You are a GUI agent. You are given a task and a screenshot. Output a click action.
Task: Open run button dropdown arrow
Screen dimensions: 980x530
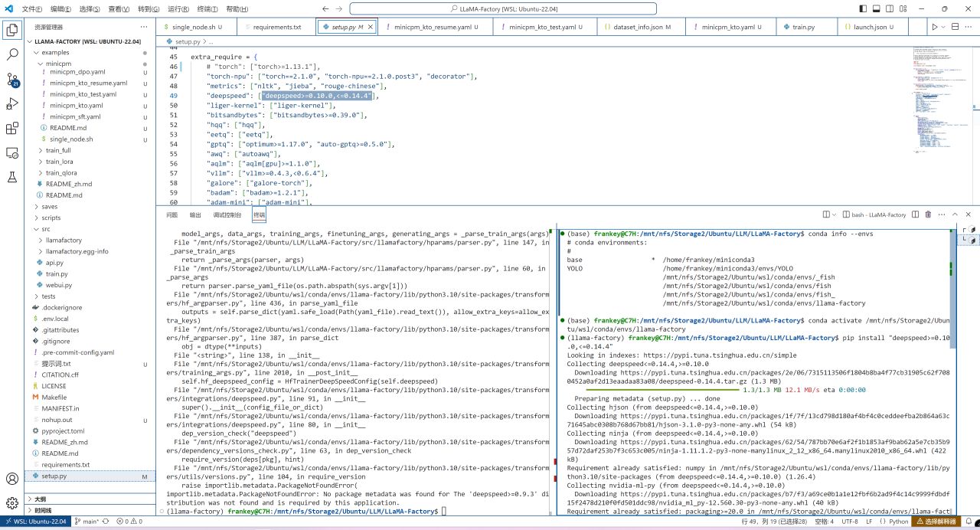click(943, 27)
